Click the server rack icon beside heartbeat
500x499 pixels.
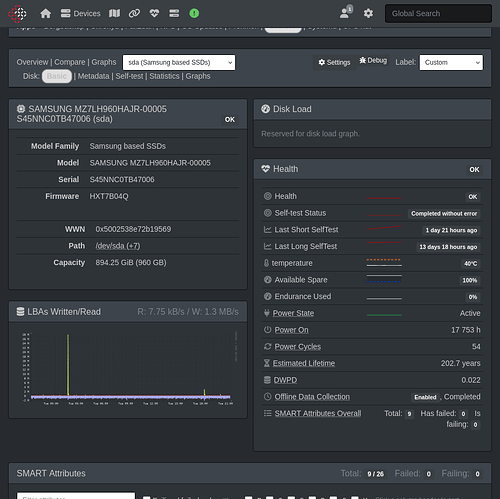(x=174, y=14)
